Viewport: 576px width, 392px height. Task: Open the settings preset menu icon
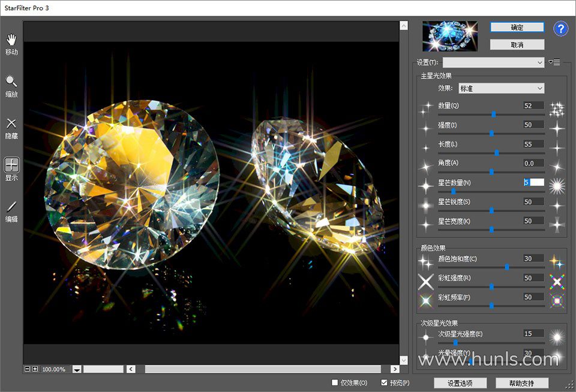pos(554,62)
